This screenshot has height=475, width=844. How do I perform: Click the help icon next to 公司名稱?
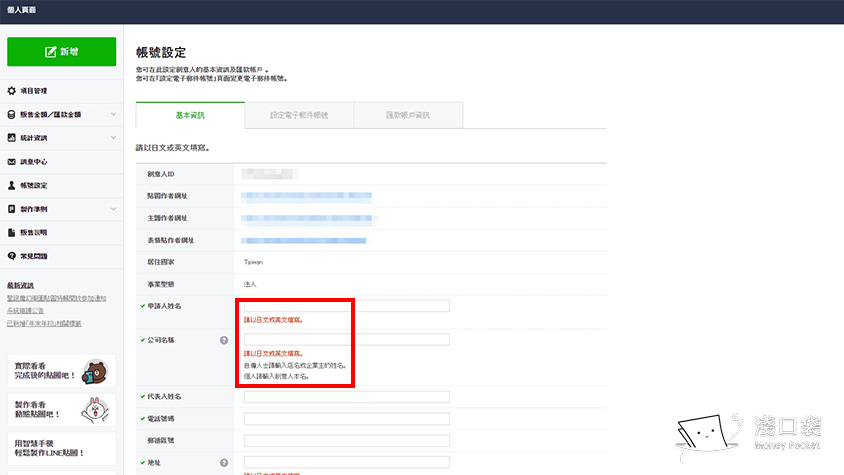[223, 340]
